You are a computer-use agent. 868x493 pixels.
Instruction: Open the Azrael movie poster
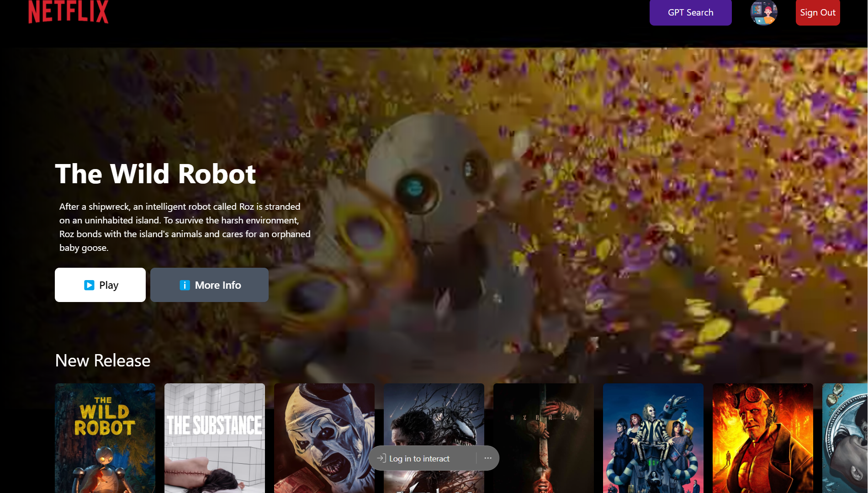(x=544, y=438)
